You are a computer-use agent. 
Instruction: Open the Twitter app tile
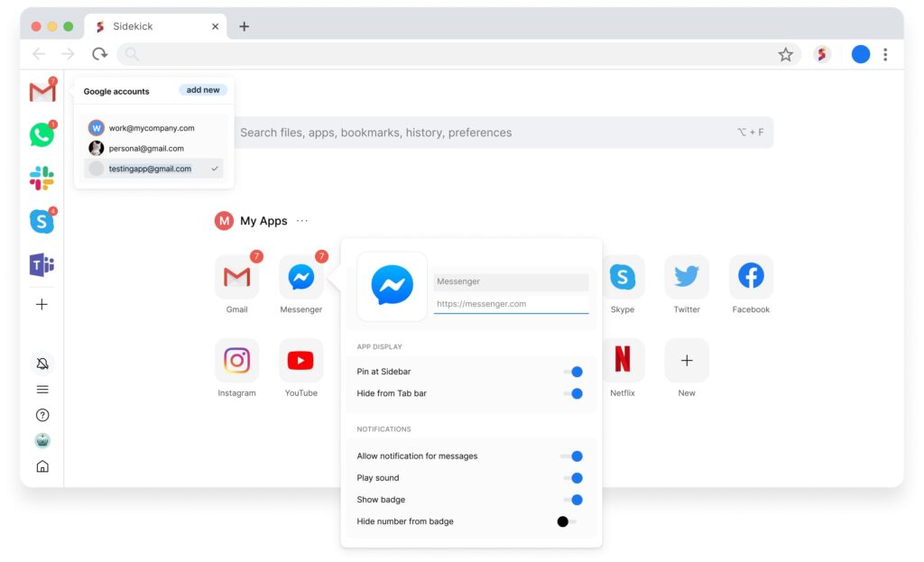pos(687,277)
